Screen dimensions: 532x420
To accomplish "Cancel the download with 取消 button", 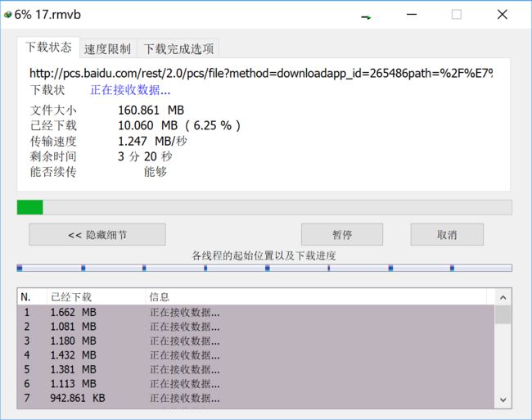I will pos(447,234).
